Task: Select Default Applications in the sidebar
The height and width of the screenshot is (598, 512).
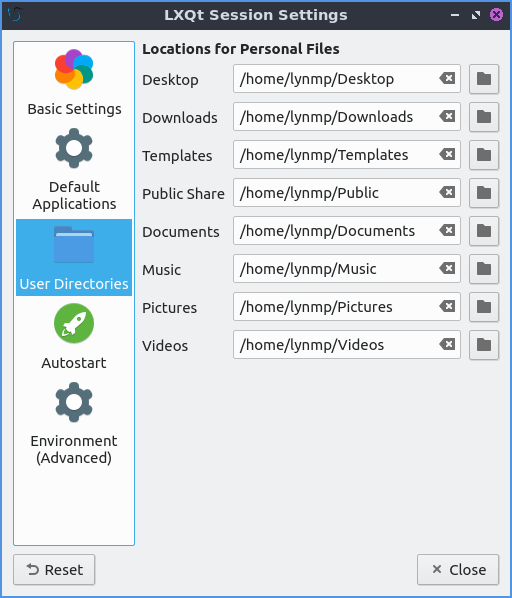Action: [x=74, y=169]
